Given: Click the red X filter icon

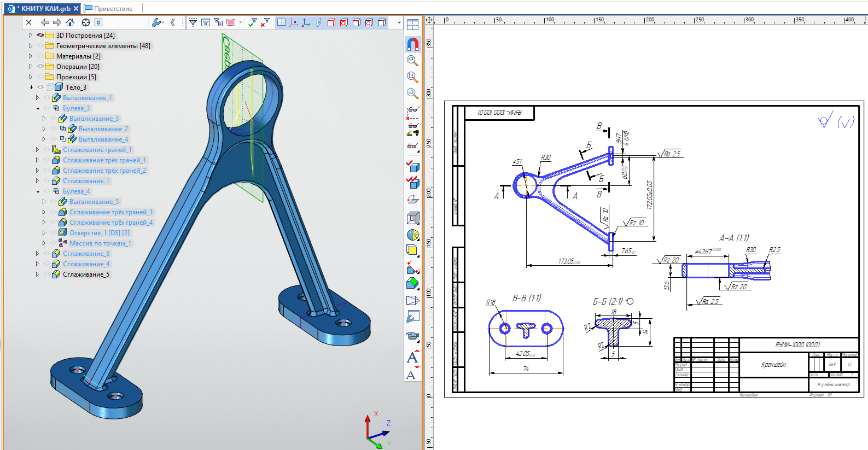Looking at the screenshot, I should 265,22.
